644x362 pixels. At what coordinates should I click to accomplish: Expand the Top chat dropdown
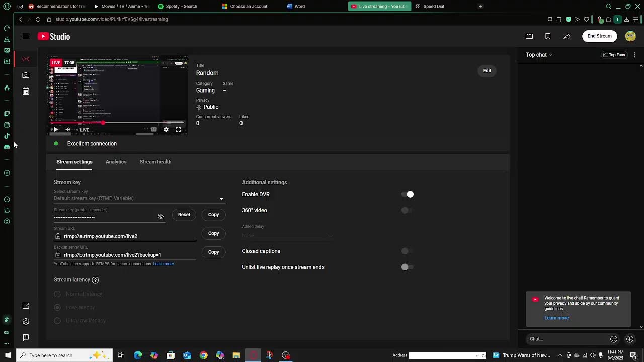pos(539,55)
